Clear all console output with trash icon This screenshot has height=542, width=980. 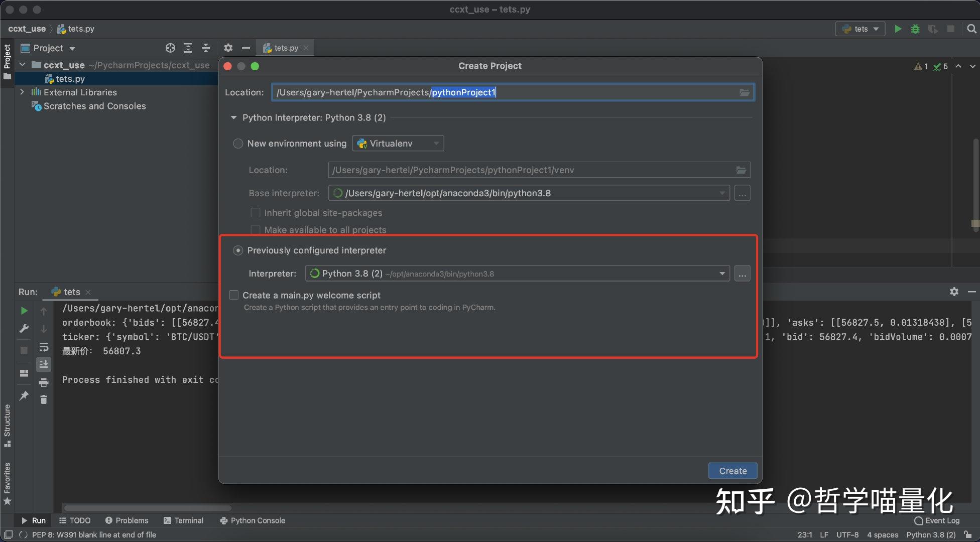click(x=44, y=399)
